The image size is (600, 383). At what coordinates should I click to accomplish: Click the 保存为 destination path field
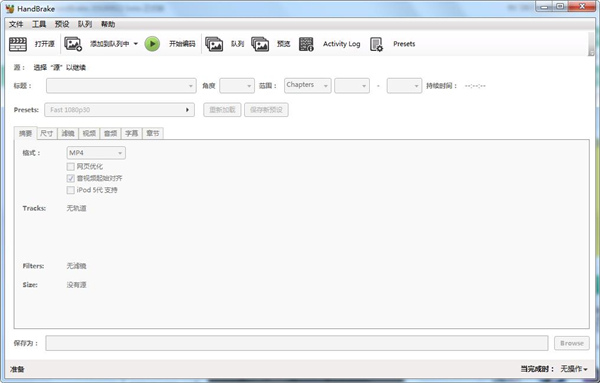[x=297, y=343]
